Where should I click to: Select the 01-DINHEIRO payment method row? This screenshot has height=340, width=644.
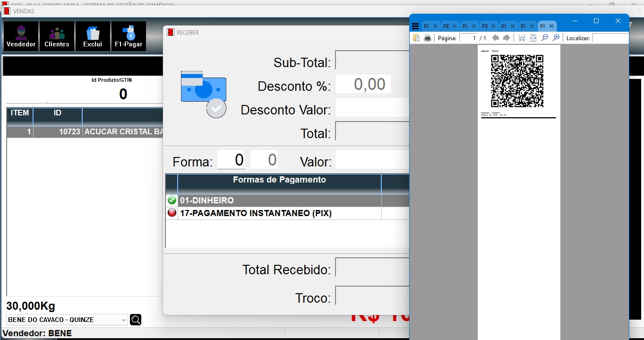pos(287,201)
